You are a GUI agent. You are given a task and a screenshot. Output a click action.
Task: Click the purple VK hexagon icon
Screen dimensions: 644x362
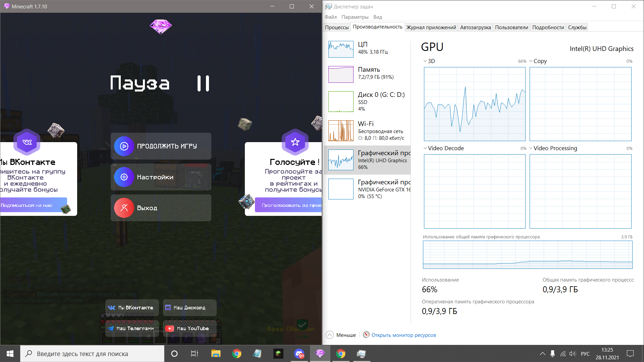point(27,142)
